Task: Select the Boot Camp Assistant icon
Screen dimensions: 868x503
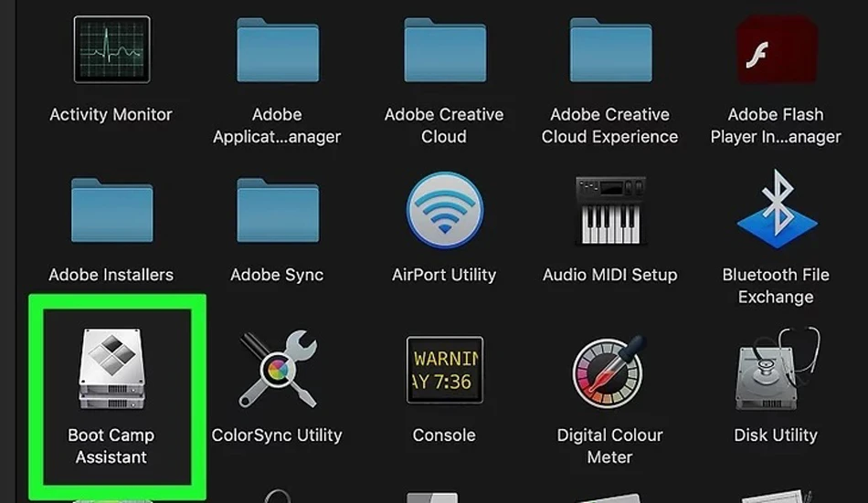Action: pyautogui.click(x=111, y=369)
